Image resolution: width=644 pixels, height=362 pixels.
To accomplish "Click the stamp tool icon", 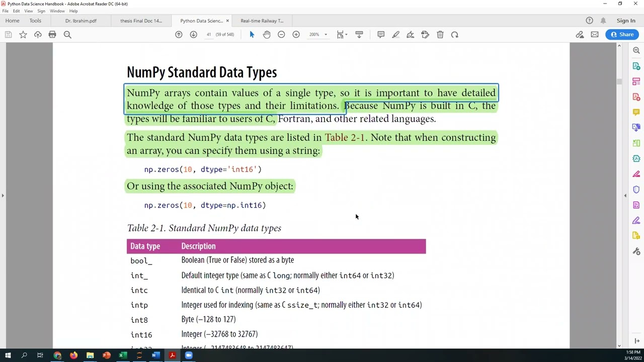I will (425, 35).
